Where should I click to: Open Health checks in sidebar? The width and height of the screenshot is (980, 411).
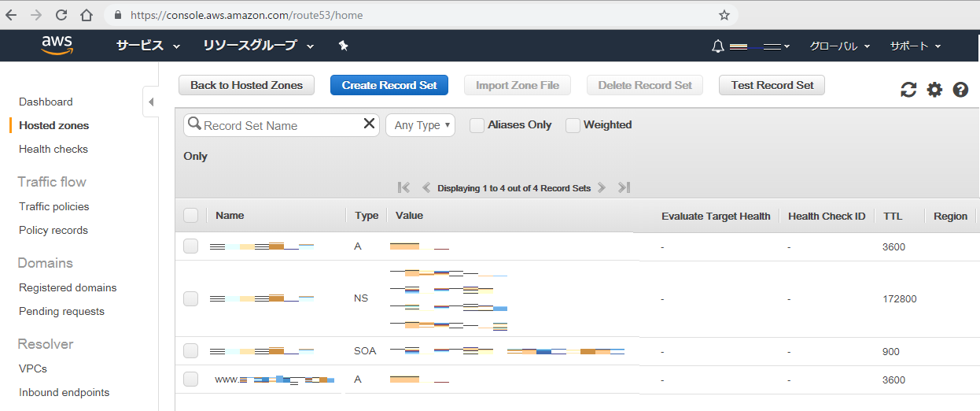pyautogui.click(x=53, y=149)
